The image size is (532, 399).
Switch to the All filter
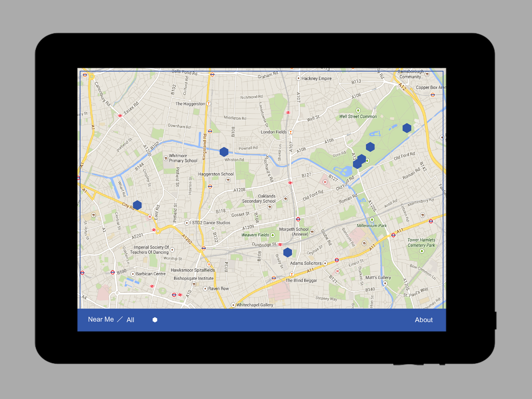point(130,320)
